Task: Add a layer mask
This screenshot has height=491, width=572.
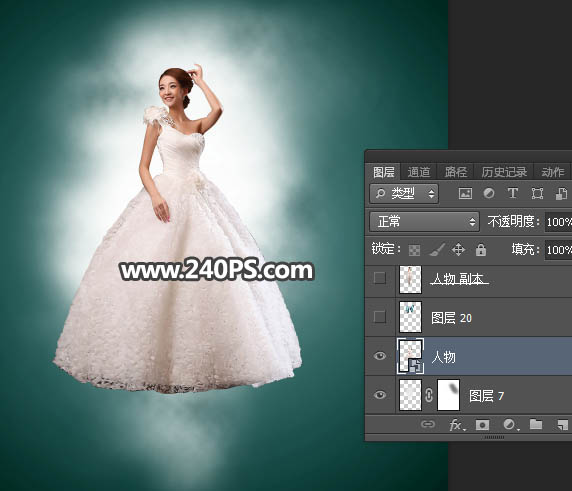Action: 482,425
